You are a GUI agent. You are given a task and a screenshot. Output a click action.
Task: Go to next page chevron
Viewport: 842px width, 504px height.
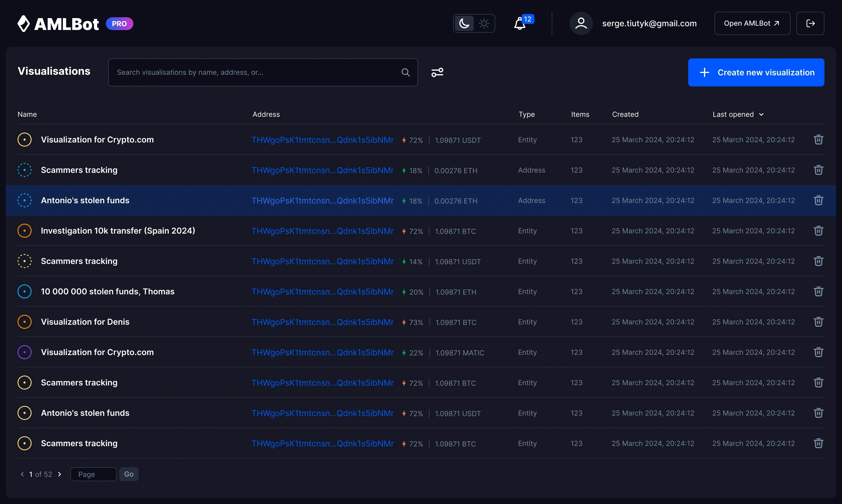tap(60, 474)
